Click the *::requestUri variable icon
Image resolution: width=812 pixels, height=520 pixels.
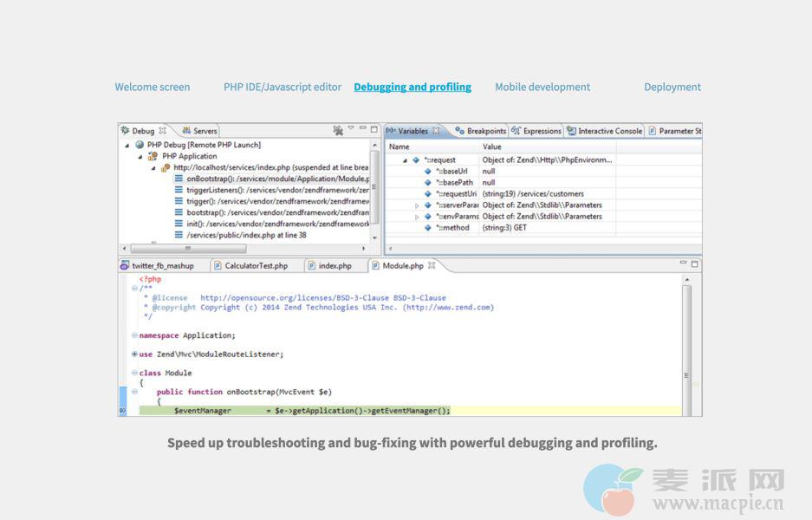428,194
